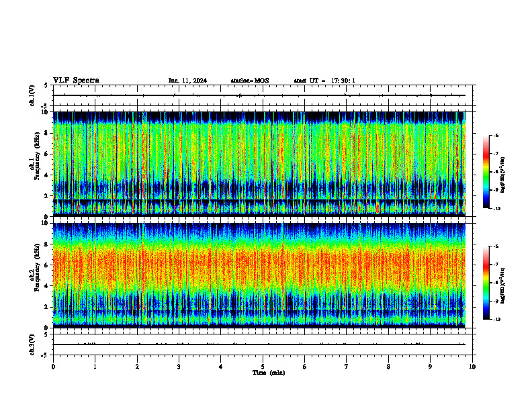Click the time axis tick label "6"

(305, 367)
